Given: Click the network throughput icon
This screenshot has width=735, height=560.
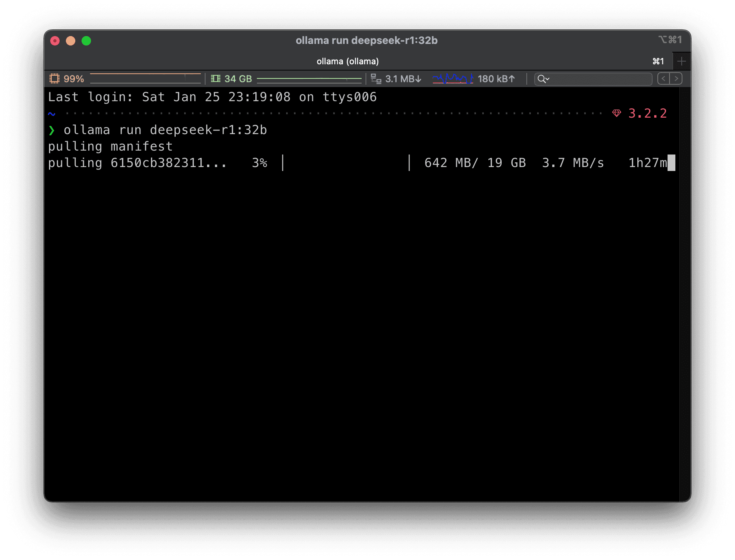Looking at the screenshot, I should (x=376, y=79).
